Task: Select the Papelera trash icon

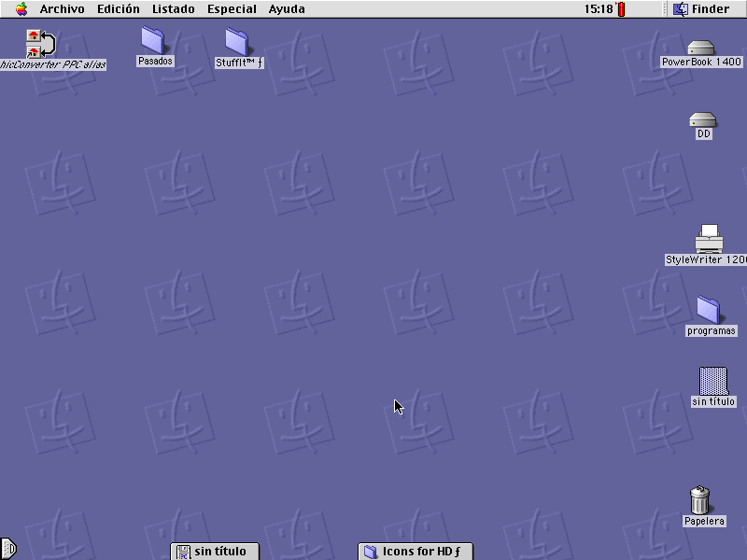Action: coord(699,500)
